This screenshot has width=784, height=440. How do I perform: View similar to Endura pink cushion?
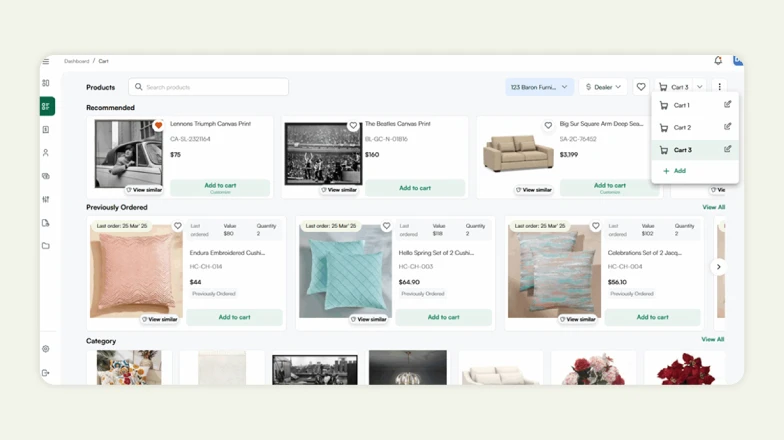pos(160,319)
